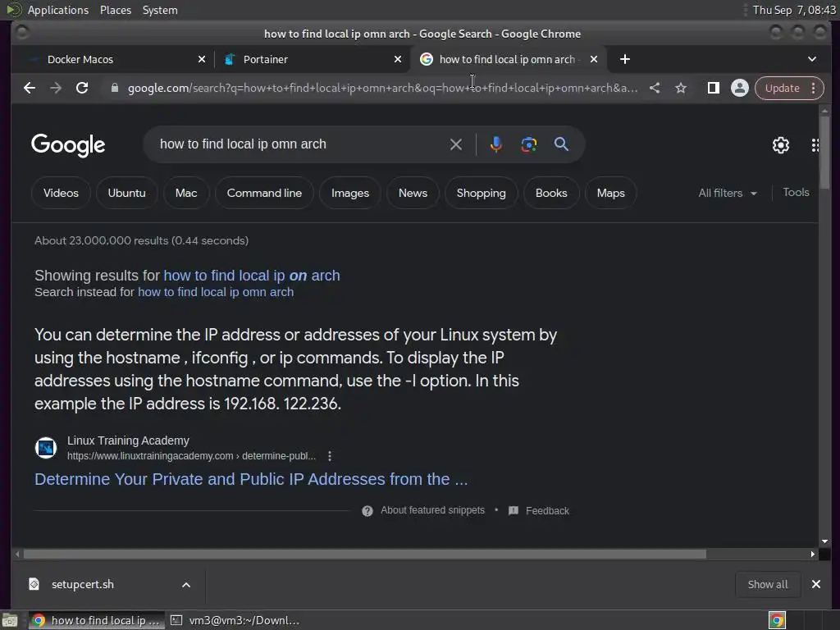Open the Chrome three-dot menu
The width and height of the screenshot is (840, 630).
[x=814, y=88]
